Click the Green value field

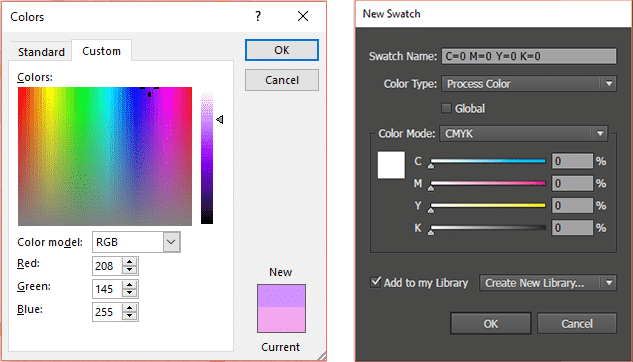(x=107, y=289)
